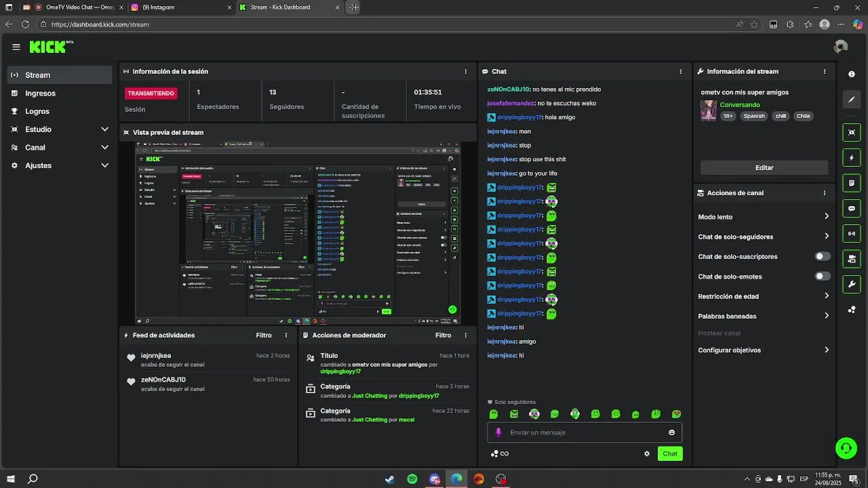This screenshot has width=868, height=488.
Task: Click the stream preview thumbnail
Action: pyautogui.click(x=298, y=233)
